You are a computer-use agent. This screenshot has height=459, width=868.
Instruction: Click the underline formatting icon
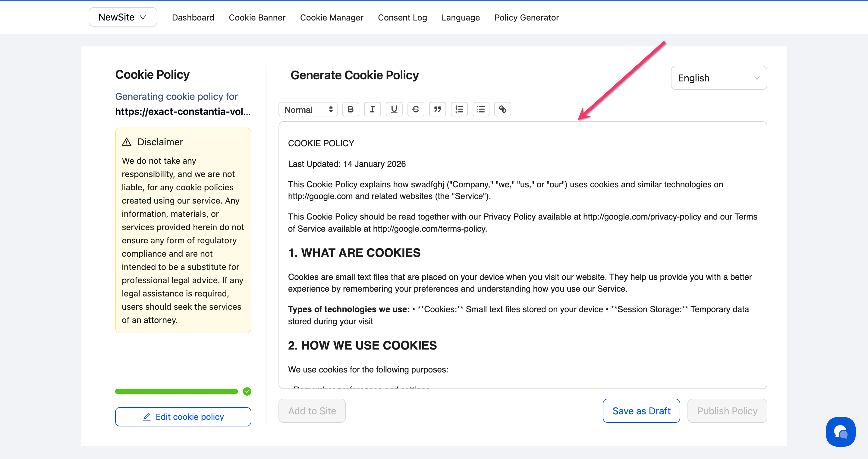click(x=394, y=109)
